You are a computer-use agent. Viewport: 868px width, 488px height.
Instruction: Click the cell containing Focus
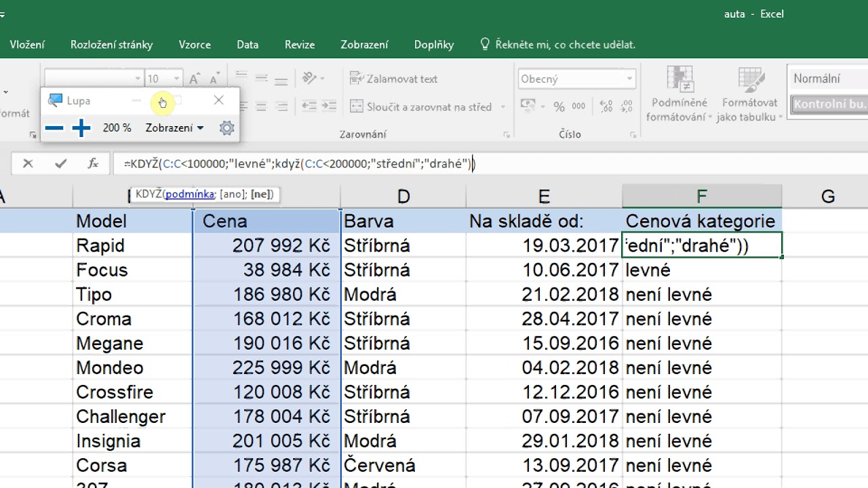(133, 270)
